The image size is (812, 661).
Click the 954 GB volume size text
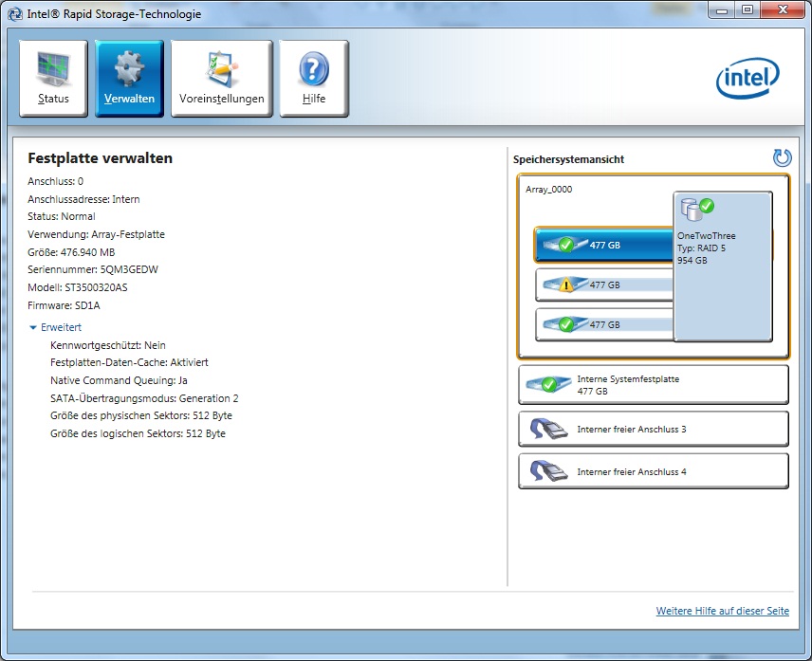tap(692, 261)
